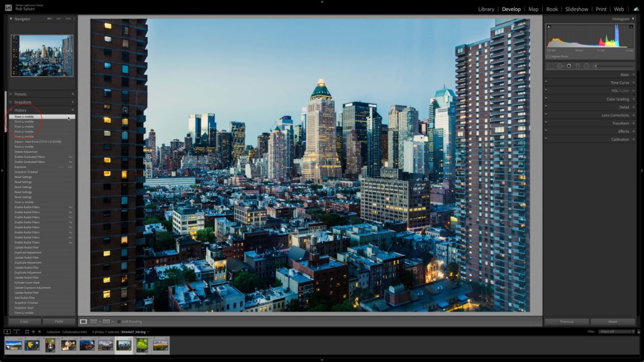Check the Original Photo checkbox
Image resolution: width=644 pixels, height=362 pixels.
coord(548,57)
